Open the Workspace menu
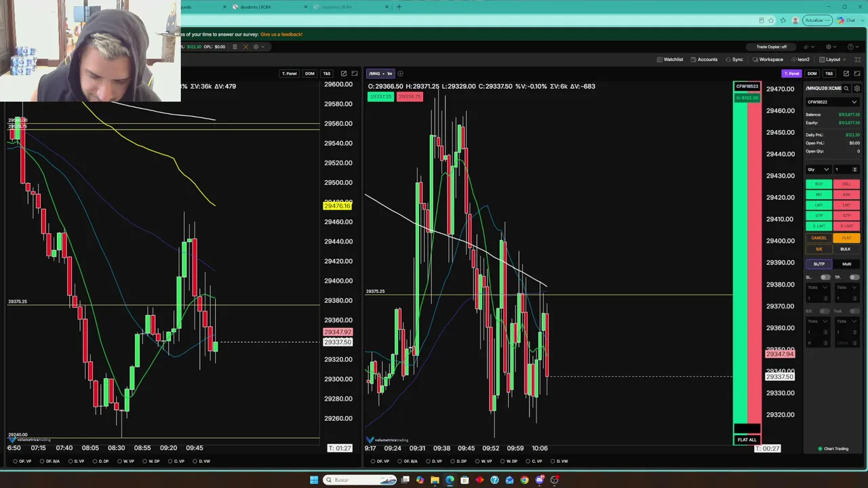 [x=768, y=60]
